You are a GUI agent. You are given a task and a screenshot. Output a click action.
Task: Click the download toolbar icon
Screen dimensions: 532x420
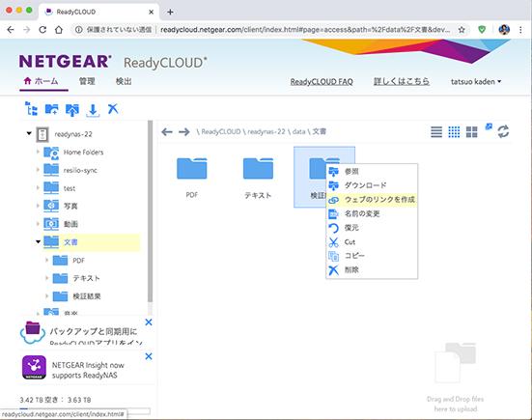[x=93, y=110]
